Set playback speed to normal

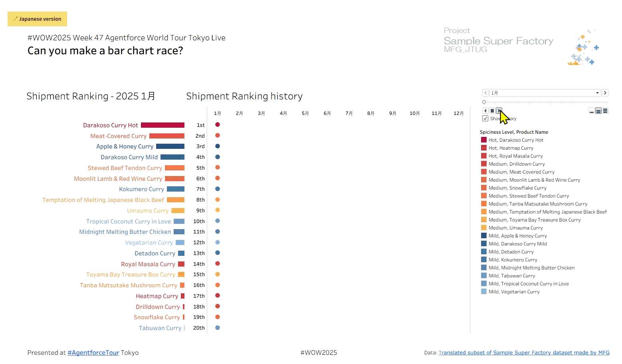pyautogui.click(x=598, y=111)
